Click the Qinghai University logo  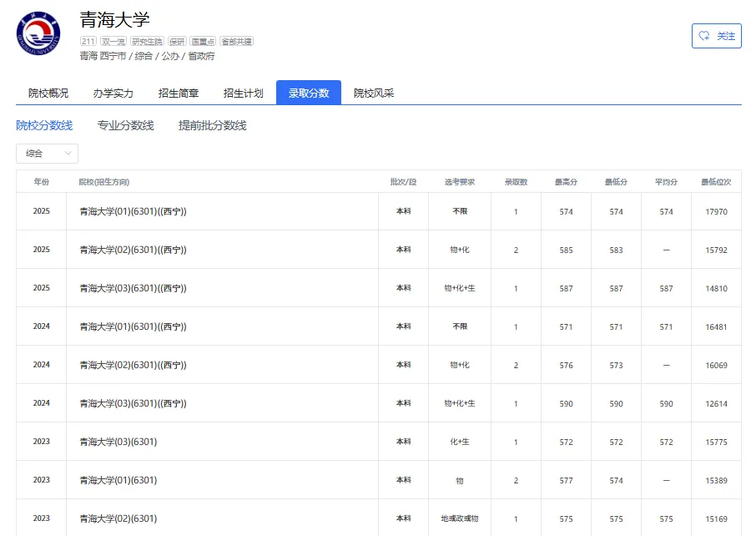pos(38,33)
